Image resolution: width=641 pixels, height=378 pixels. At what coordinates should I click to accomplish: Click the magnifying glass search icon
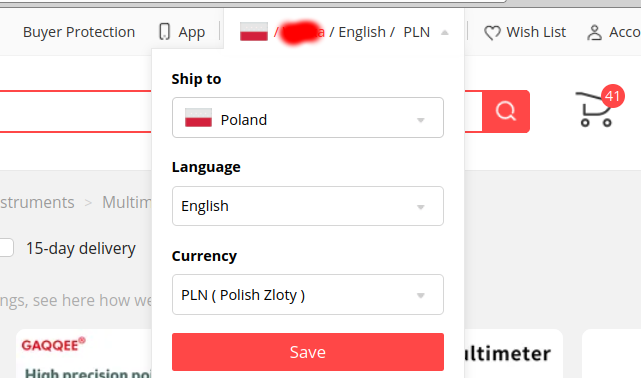point(506,111)
